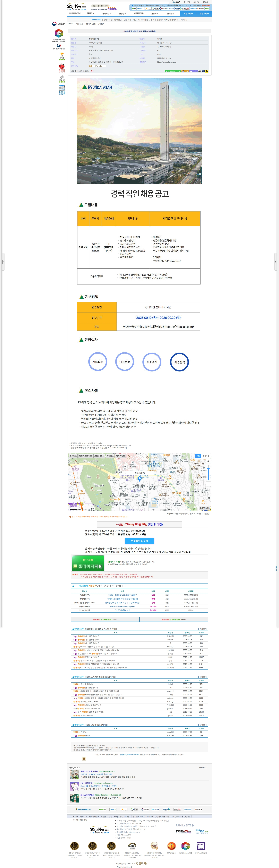Toggle 지형정보 overlay on map
The height and width of the screenshot is (868, 279).
110,456
